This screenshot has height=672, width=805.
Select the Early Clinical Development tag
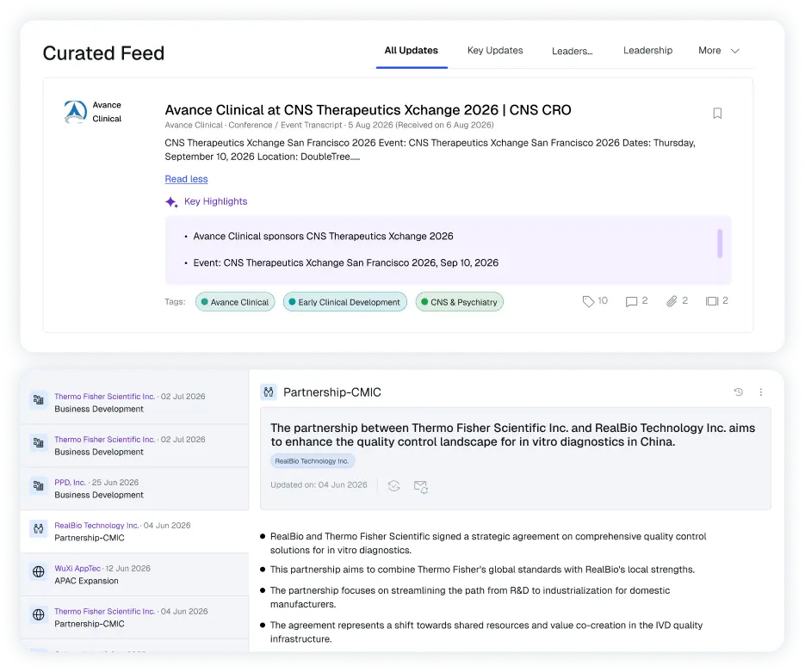pos(345,302)
